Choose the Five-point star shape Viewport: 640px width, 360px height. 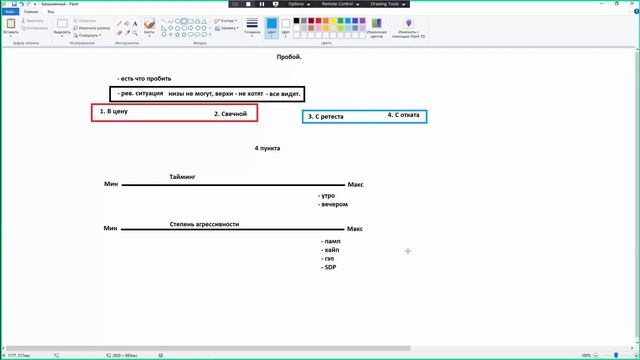tap(178, 35)
